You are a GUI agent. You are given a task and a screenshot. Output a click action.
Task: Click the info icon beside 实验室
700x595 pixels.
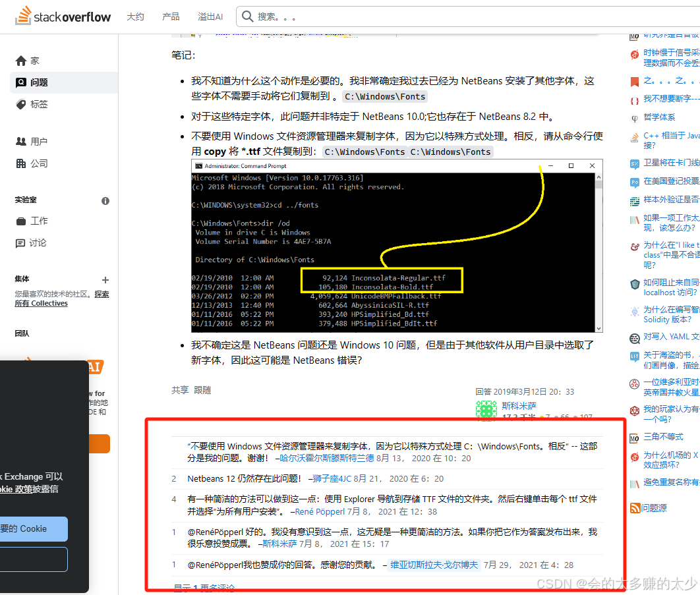point(105,201)
